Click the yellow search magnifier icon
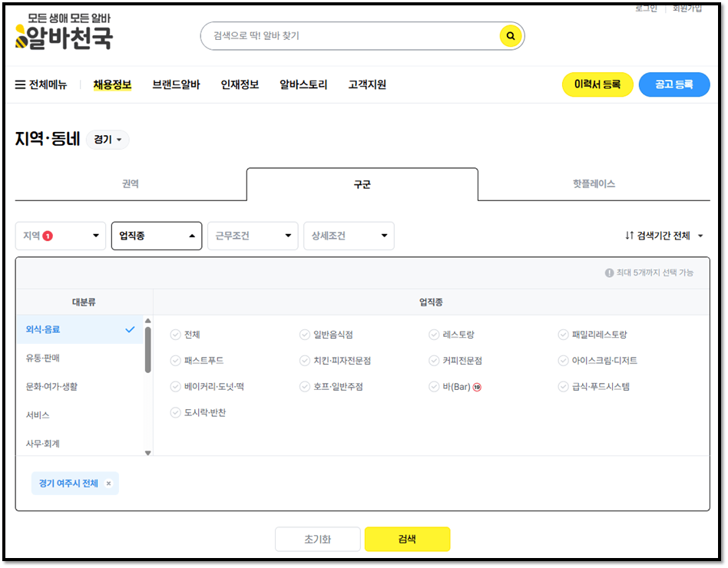The image size is (728, 568). [510, 35]
